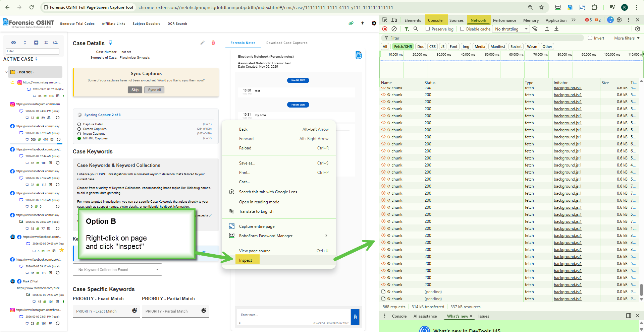Click the emoji icon in Exact Match field
644x332 pixels.
(x=135, y=311)
